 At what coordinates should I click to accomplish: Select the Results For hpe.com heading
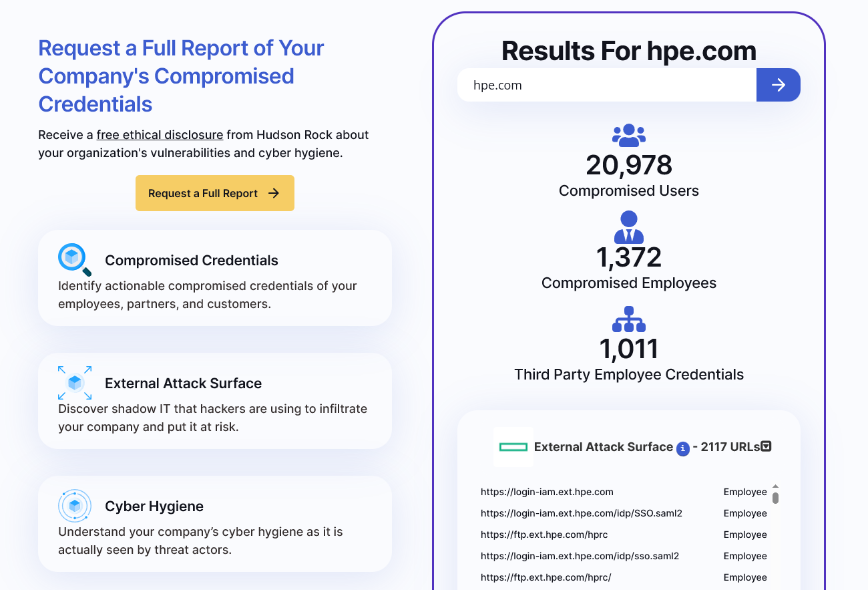point(628,51)
